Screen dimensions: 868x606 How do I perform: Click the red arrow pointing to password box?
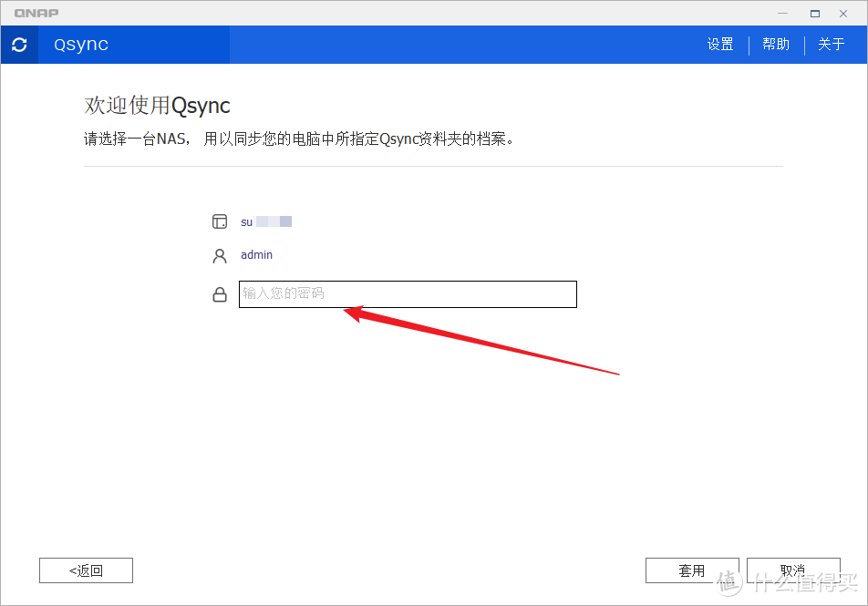click(x=483, y=342)
